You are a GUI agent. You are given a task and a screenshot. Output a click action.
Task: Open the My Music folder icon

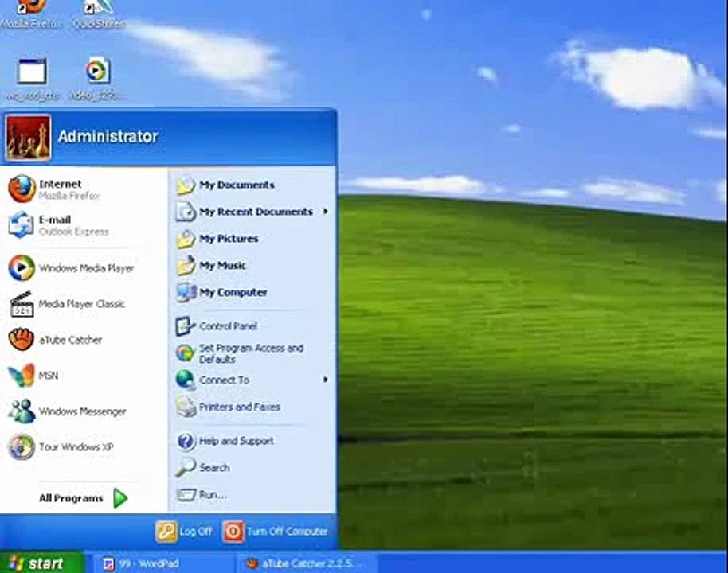[x=186, y=265]
